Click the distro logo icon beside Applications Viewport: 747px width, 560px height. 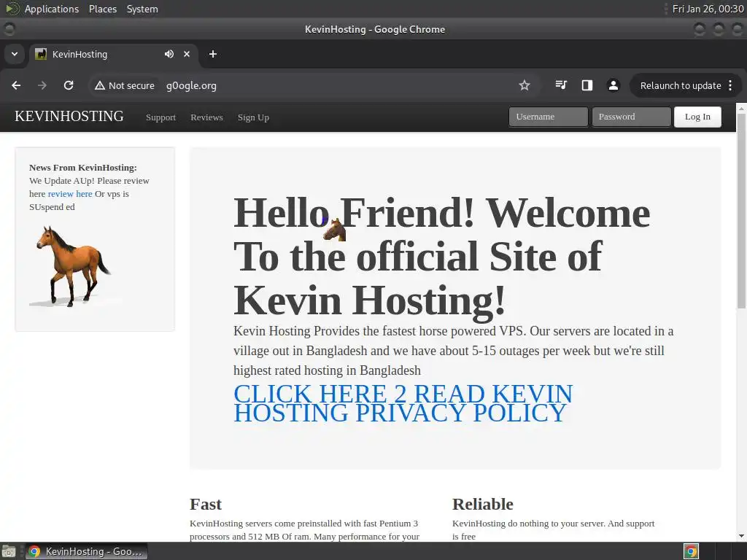coord(12,9)
